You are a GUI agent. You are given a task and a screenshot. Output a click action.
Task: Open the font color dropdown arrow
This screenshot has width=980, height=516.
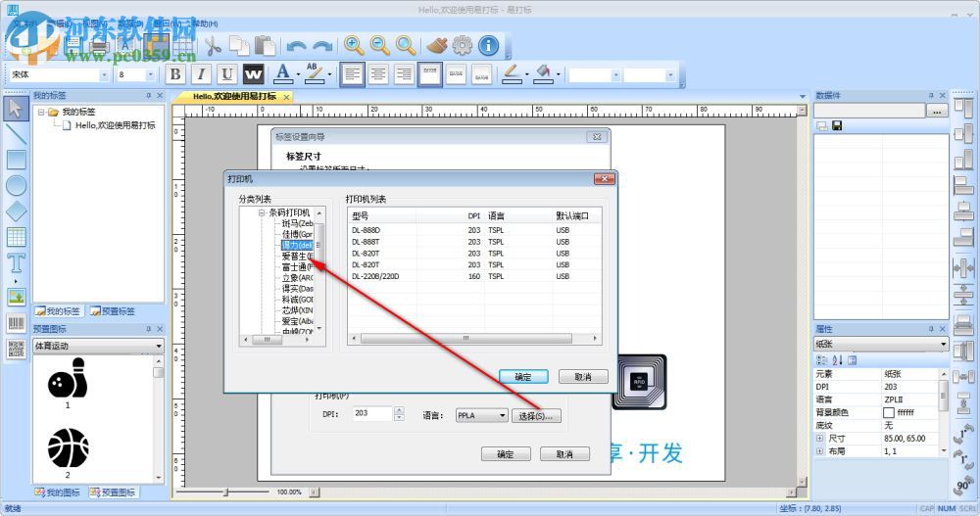click(298, 75)
